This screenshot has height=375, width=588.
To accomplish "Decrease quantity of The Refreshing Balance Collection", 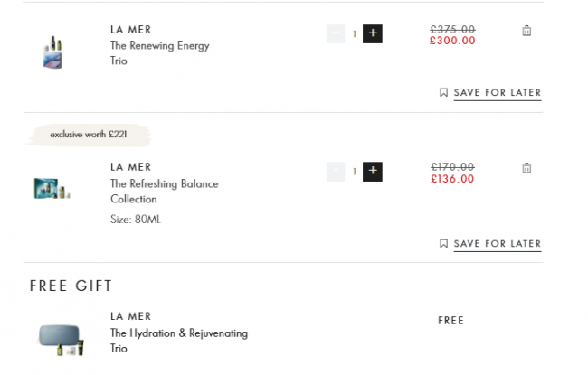I will click(x=336, y=172).
